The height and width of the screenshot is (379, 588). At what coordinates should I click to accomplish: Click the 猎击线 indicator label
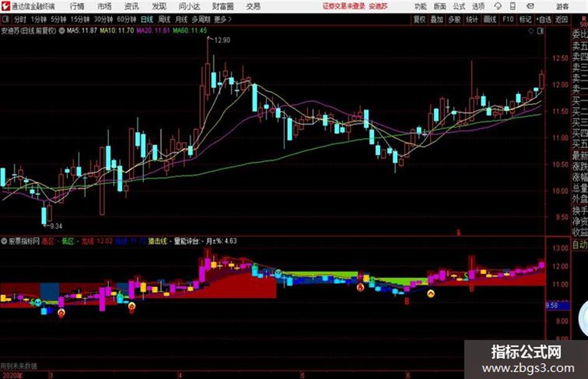pyautogui.click(x=157, y=241)
